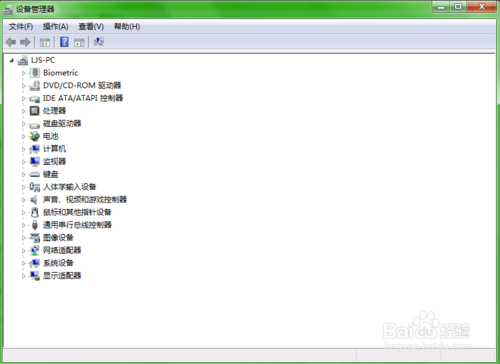Open the 帮助(H) menu
This screenshot has height=364, width=500.
[127, 26]
